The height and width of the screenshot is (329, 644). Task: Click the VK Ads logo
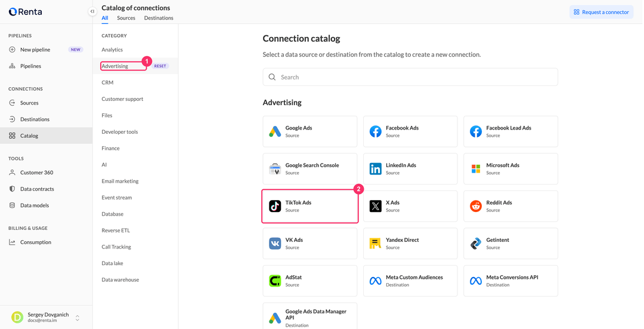coord(275,244)
